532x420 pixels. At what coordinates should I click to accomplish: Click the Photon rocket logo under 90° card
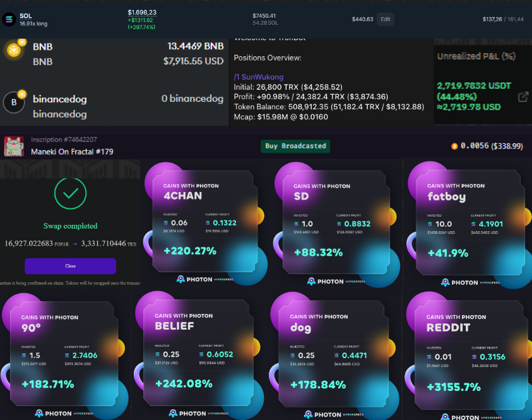pos(39,413)
